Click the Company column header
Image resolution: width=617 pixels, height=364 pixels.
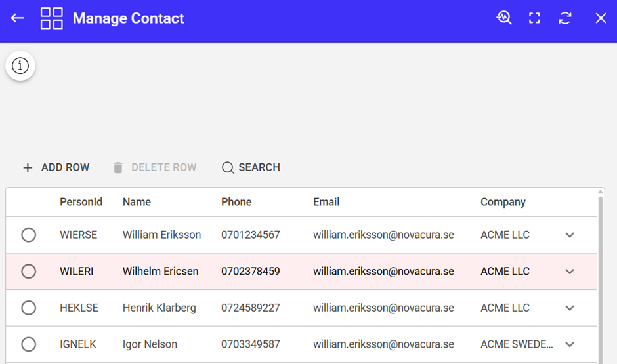[x=503, y=202]
